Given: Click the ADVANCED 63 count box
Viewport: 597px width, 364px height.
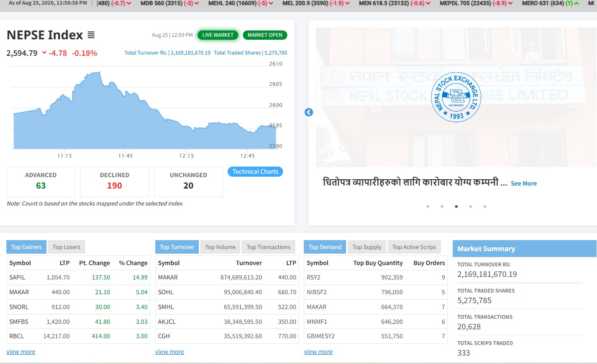Looking at the screenshot, I should [41, 181].
